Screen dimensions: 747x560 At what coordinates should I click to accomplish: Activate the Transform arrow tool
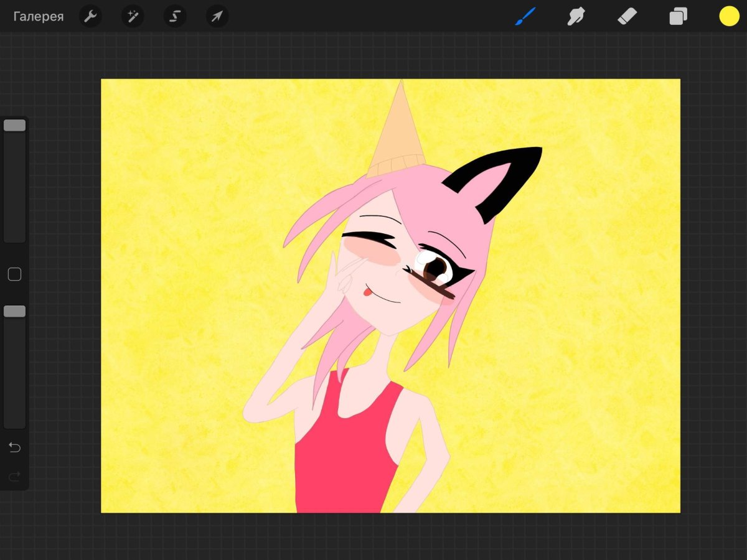pyautogui.click(x=217, y=17)
